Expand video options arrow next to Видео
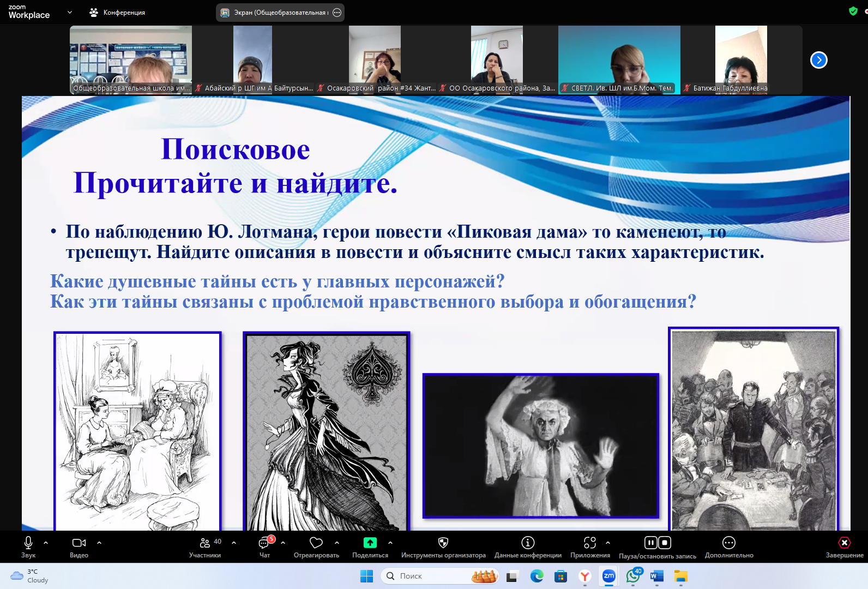This screenshot has width=868, height=589. 99,543
